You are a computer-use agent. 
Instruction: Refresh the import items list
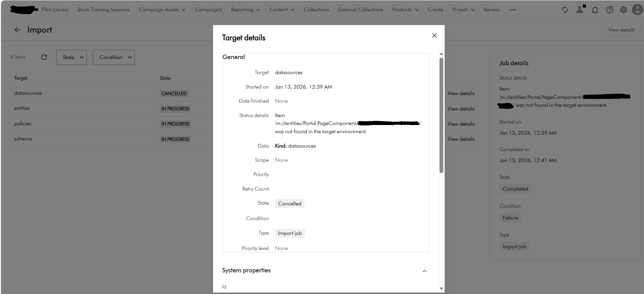click(x=44, y=57)
